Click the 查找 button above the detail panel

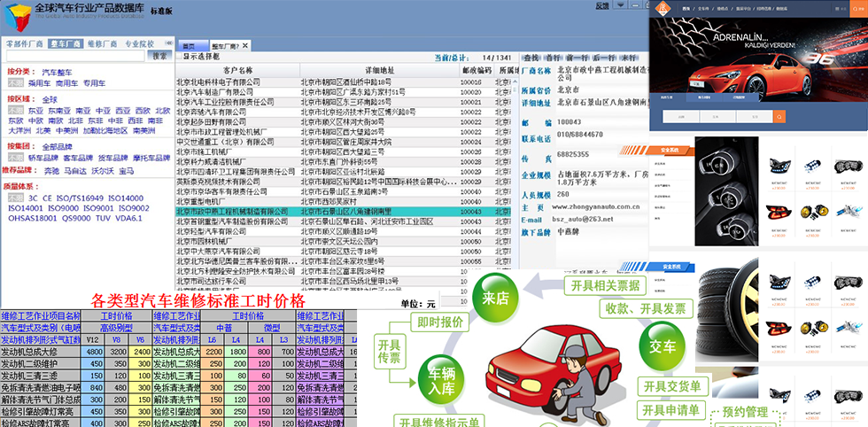point(531,58)
